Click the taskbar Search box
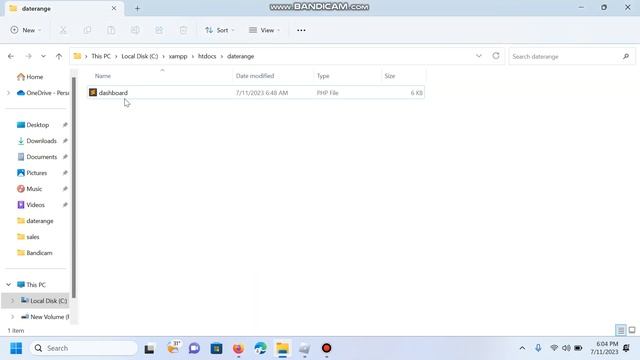Screen dimensions: 640x360 [84, 348]
